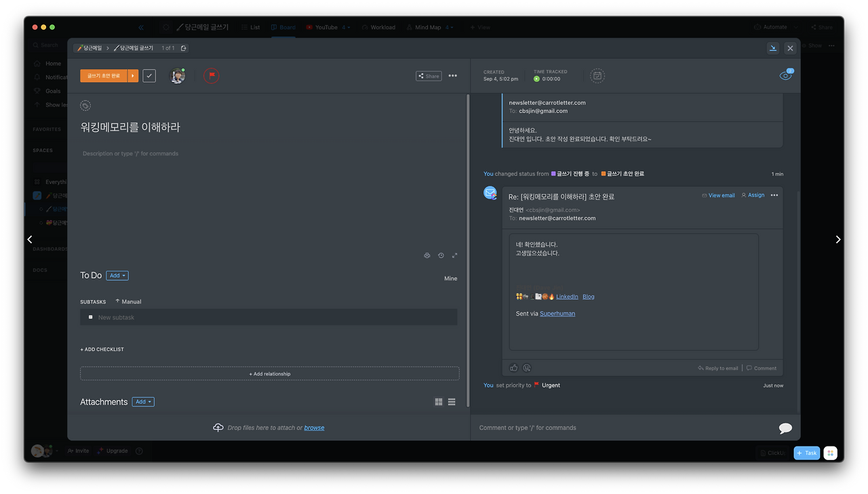Open the task more options ellipsis
The image size is (868, 494).
tap(453, 76)
